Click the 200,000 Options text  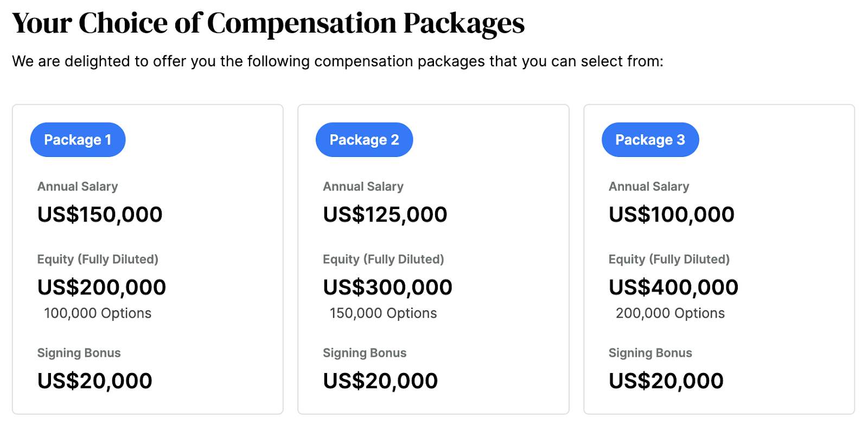(670, 313)
